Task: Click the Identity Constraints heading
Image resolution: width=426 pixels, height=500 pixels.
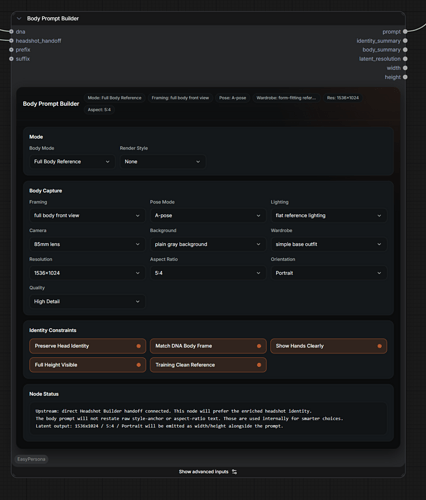Action: (x=53, y=330)
